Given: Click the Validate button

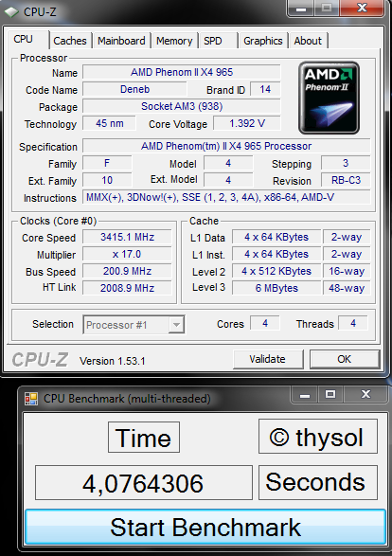Looking at the screenshot, I should click(x=268, y=359).
